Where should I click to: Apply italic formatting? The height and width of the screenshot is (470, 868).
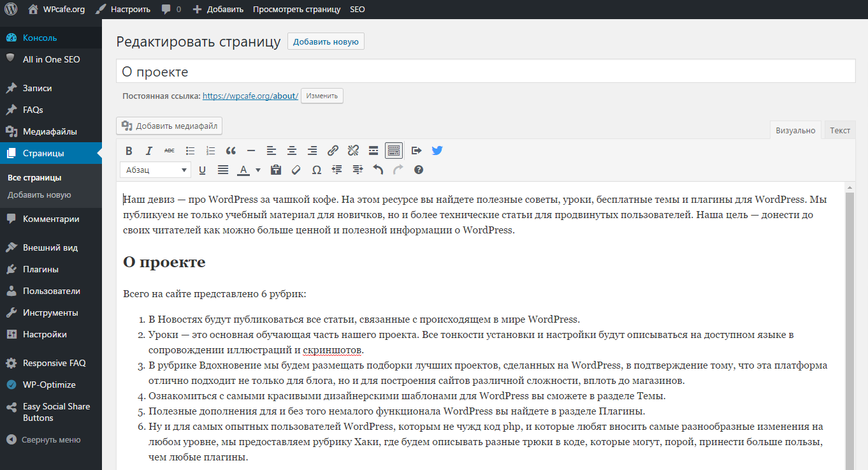click(149, 151)
